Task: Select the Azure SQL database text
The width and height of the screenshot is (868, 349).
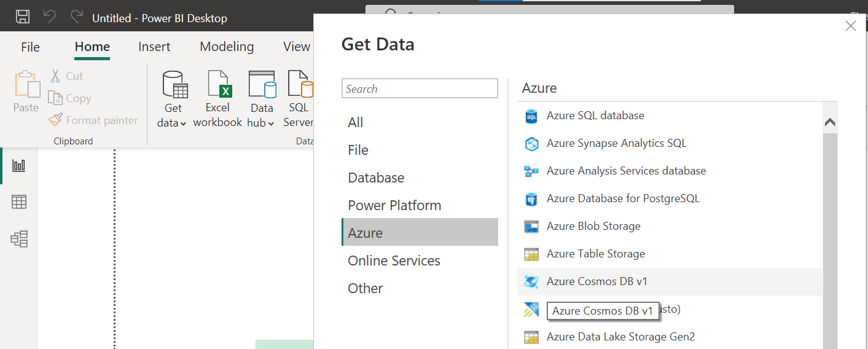Action: pyautogui.click(x=595, y=116)
